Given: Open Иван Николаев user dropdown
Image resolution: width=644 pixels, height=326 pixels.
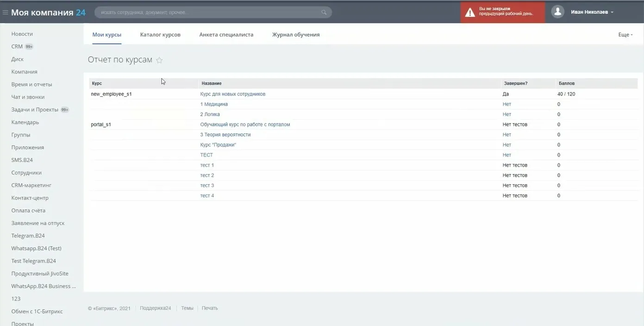Looking at the screenshot, I should pos(592,12).
